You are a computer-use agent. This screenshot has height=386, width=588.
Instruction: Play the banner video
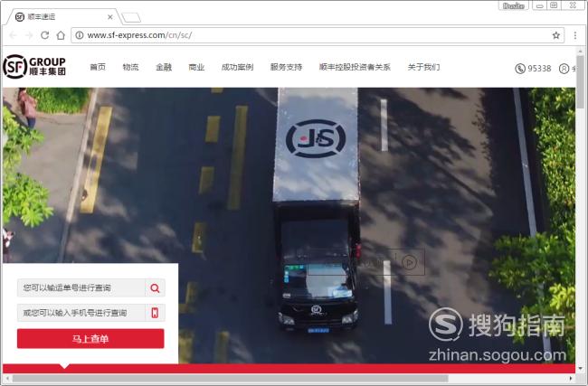tap(409, 262)
